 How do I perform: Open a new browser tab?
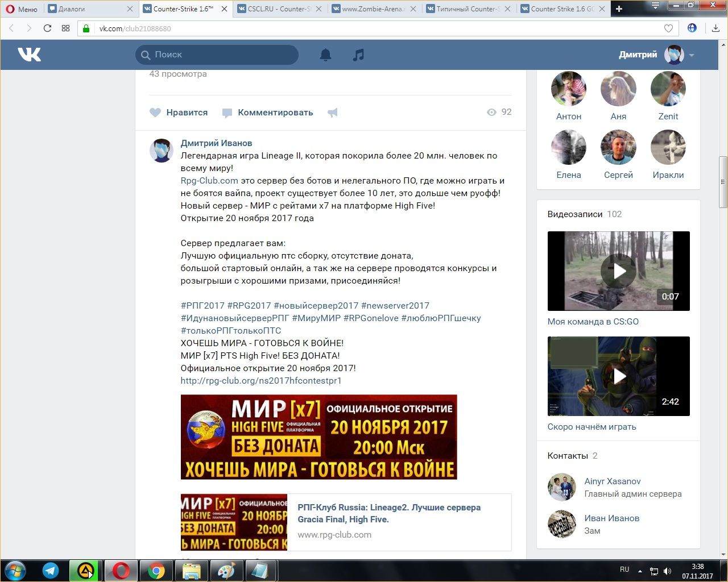coord(619,9)
